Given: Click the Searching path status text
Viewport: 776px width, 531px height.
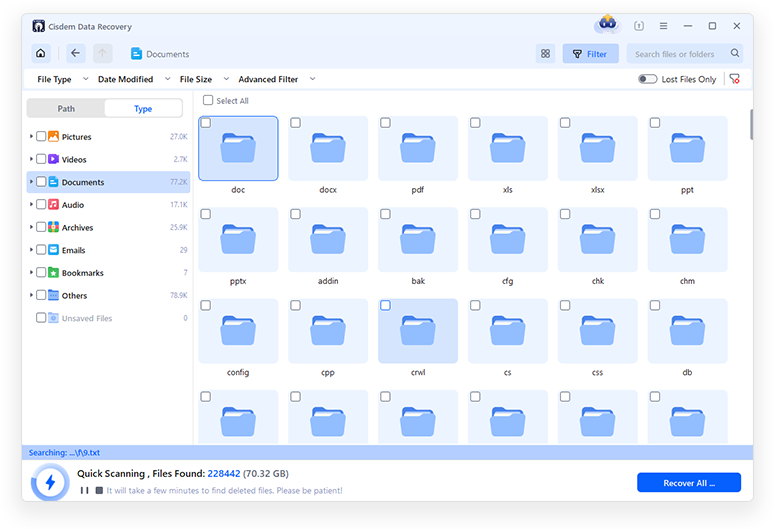Looking at the screenshot, I should pos(64,452).
